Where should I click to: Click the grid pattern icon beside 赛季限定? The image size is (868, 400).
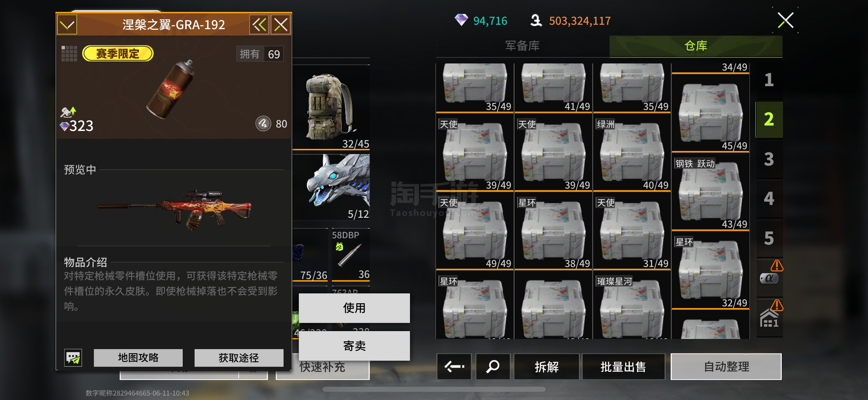click(69, 54)
